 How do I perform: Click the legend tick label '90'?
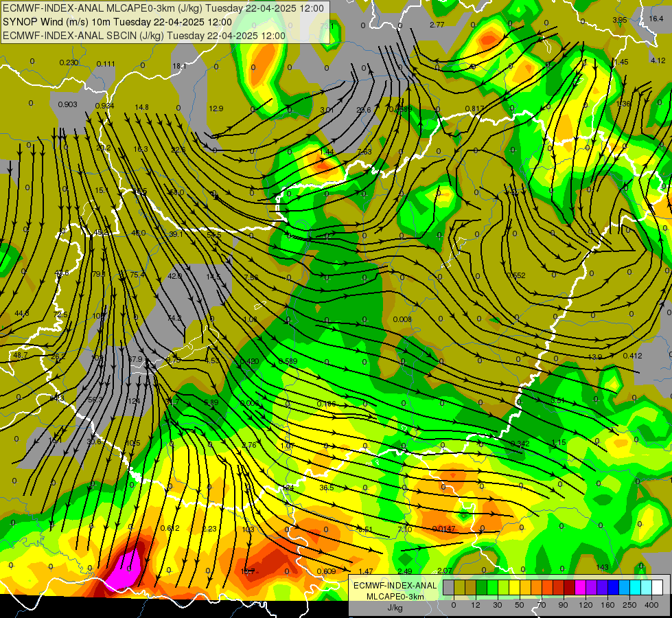(564, 605)
